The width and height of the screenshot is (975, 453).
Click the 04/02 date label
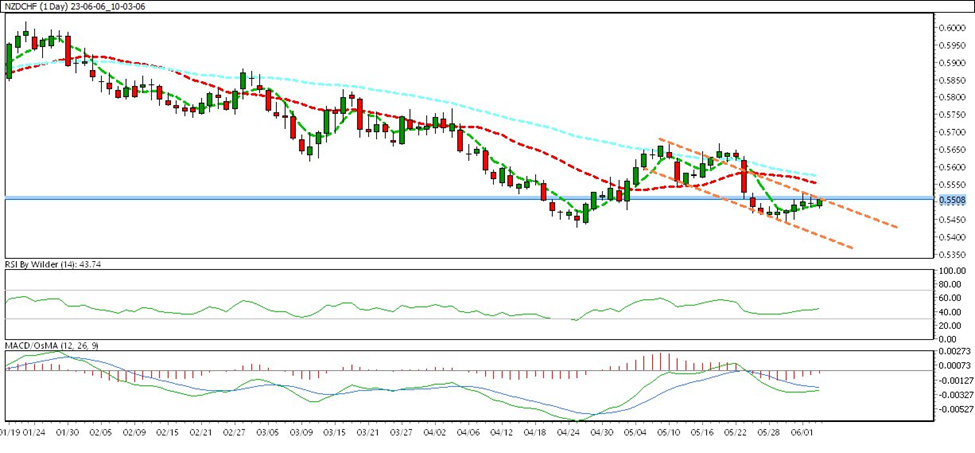click(435, 430)
